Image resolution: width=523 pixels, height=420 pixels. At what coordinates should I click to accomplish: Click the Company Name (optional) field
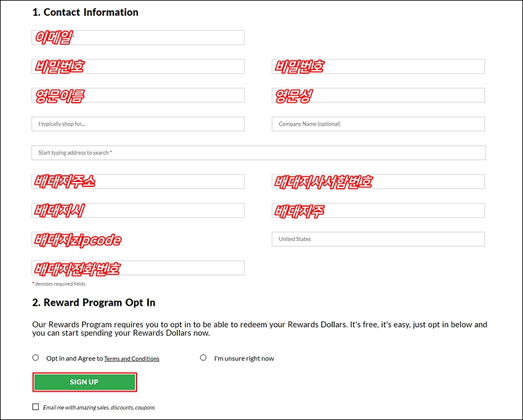378,124
